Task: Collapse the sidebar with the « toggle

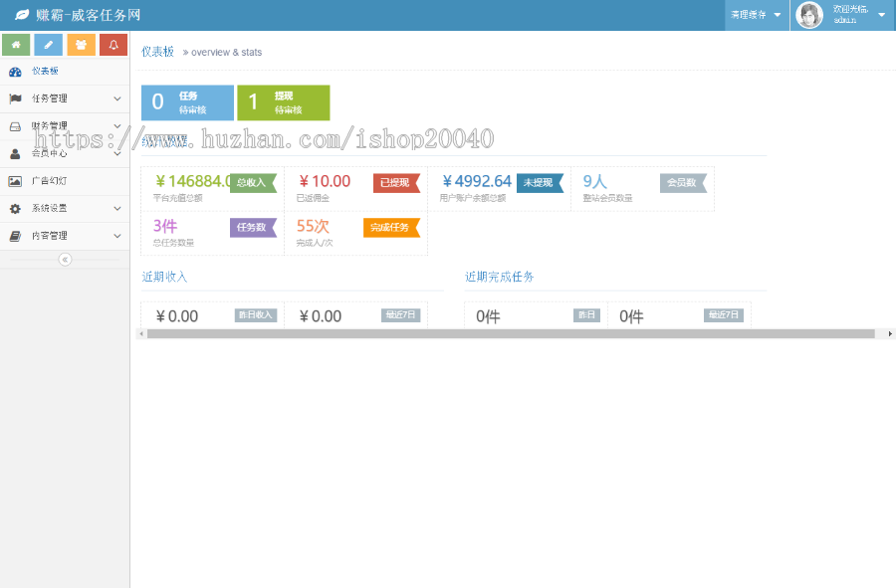Action: click(65, 260)
